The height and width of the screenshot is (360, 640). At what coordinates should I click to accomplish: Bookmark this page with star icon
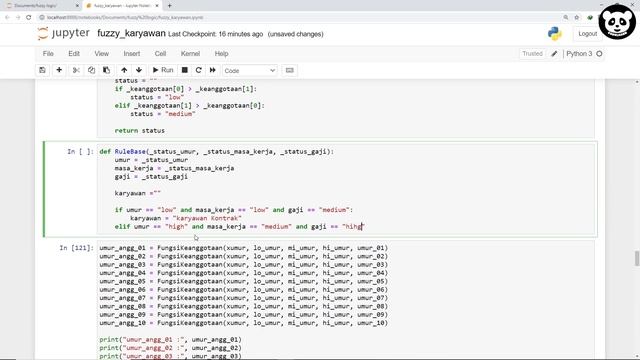(577, 17)
